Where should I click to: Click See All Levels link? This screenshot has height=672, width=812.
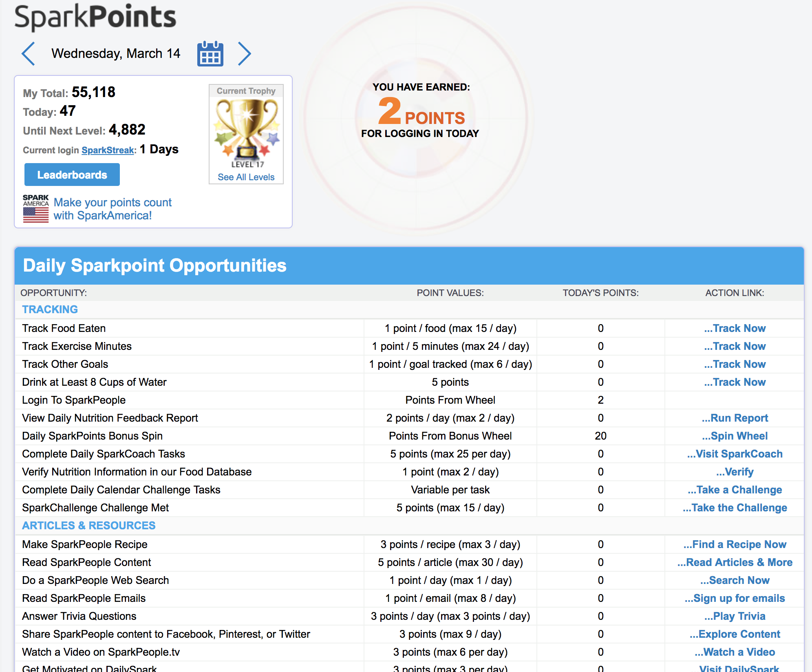[246, 177]
